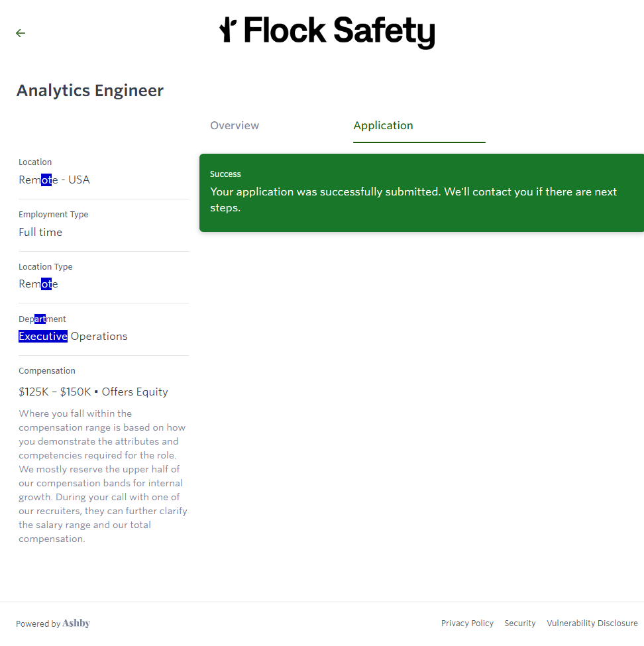Click the "Remote - USA" location value
This screenshot has width=644, height=646.
(x=54, y=180)
